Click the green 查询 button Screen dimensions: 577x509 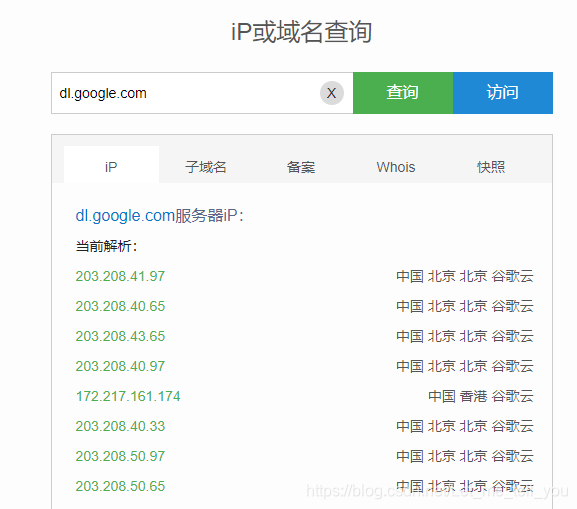pos(403,93)
